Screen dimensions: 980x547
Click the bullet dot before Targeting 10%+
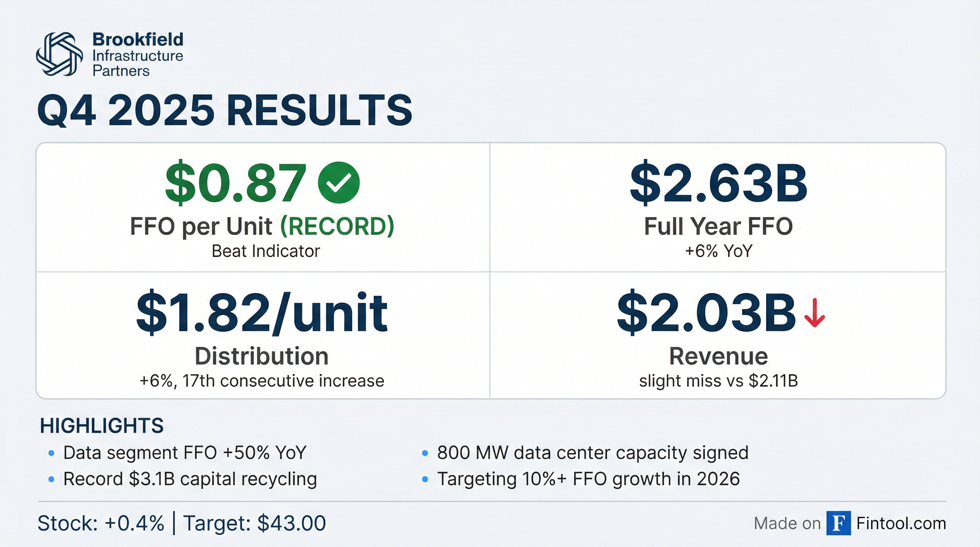point(425,479)
